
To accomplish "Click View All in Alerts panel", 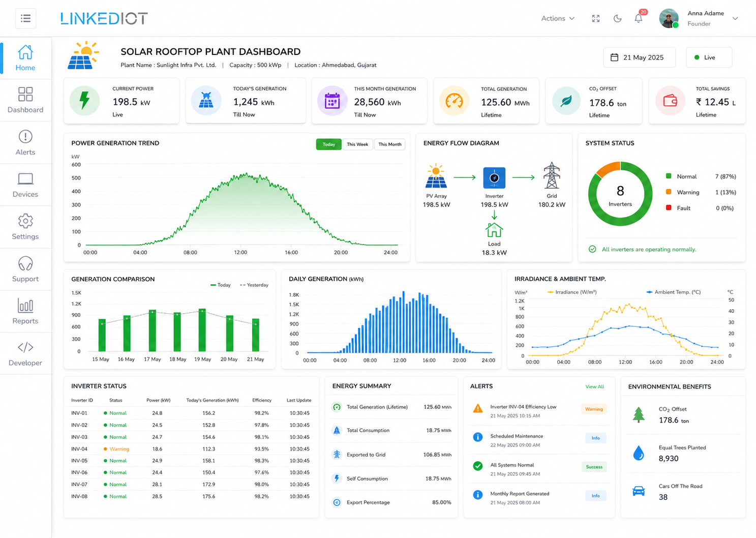I will [x=594, y=387].
